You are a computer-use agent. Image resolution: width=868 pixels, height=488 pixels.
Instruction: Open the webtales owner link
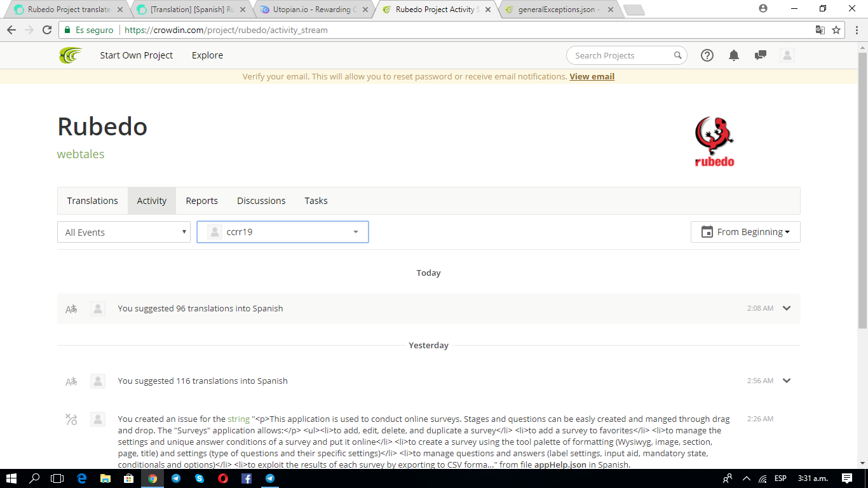pos(81,154)
